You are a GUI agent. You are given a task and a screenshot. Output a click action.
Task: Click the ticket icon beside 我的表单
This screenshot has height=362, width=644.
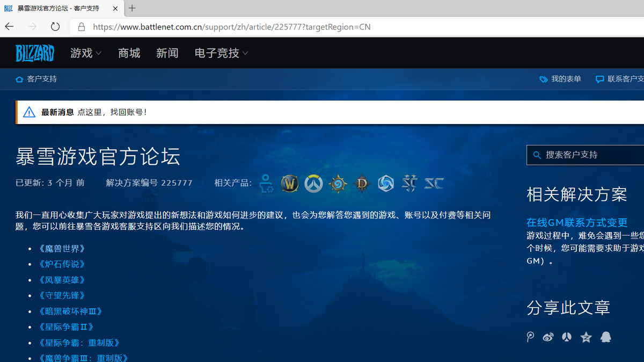click(x=544, y=79)
